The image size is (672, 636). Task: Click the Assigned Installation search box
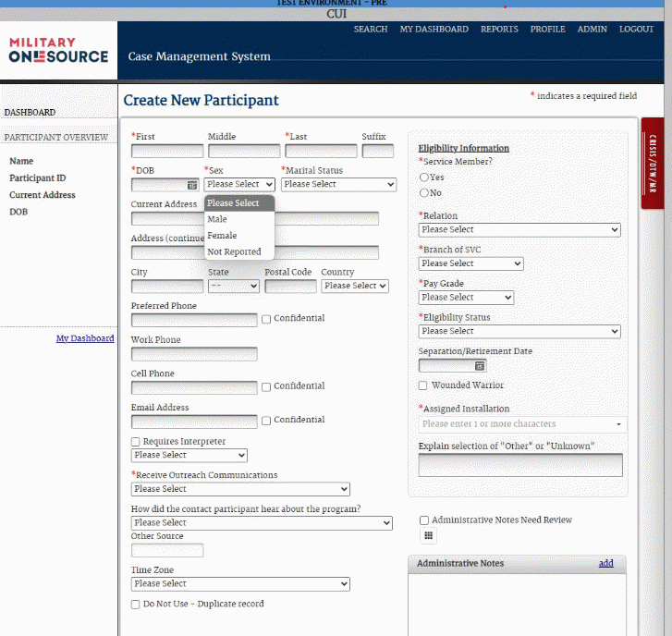(x=516, y=424)
